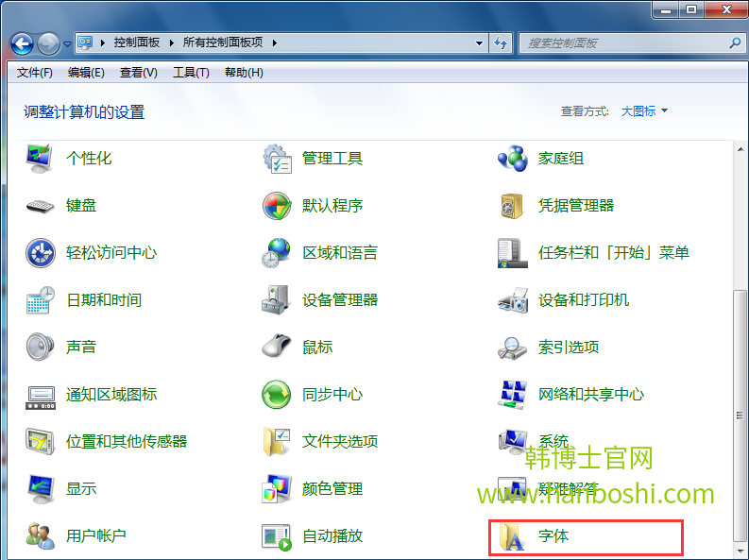
Task: Click the 控制面板 breadcrumb
Action: tap(137, 42)
